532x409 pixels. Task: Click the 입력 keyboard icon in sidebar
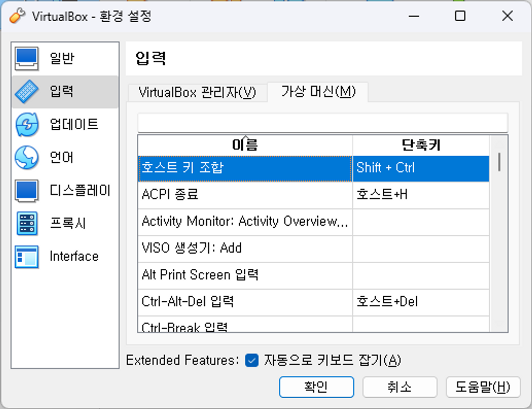click(x=26, y=92)
